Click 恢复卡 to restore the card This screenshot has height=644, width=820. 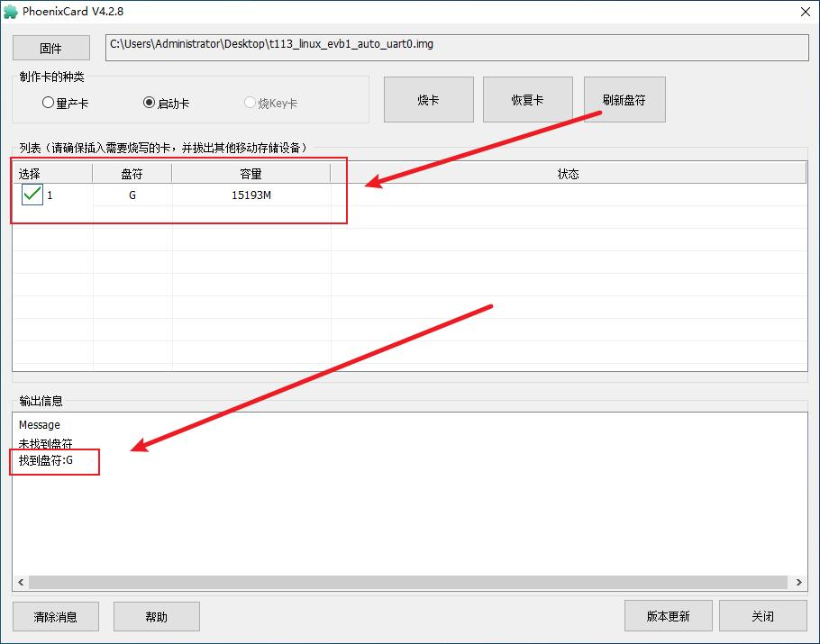(527, 99)
